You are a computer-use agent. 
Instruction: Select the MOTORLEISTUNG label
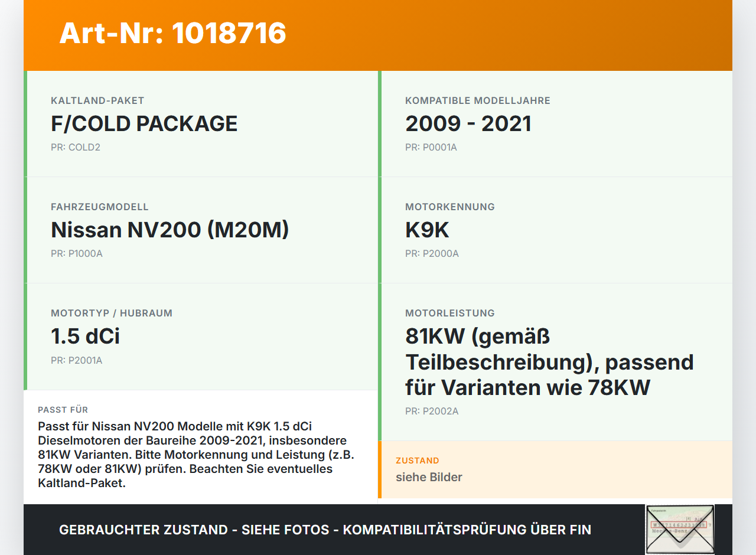click(450, 313)
